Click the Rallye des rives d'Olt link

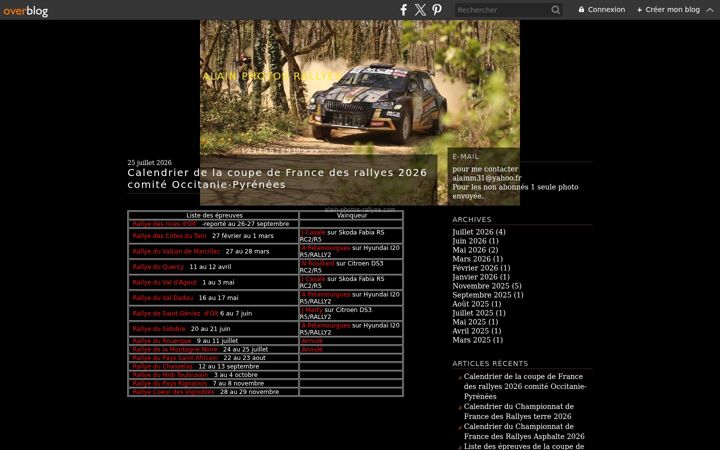tap(164, 224)
